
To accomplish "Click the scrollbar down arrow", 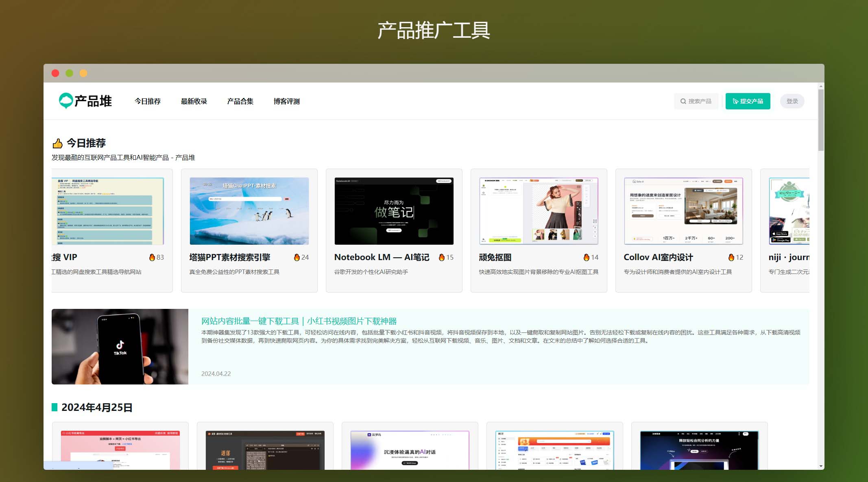I will pos(821,466).
